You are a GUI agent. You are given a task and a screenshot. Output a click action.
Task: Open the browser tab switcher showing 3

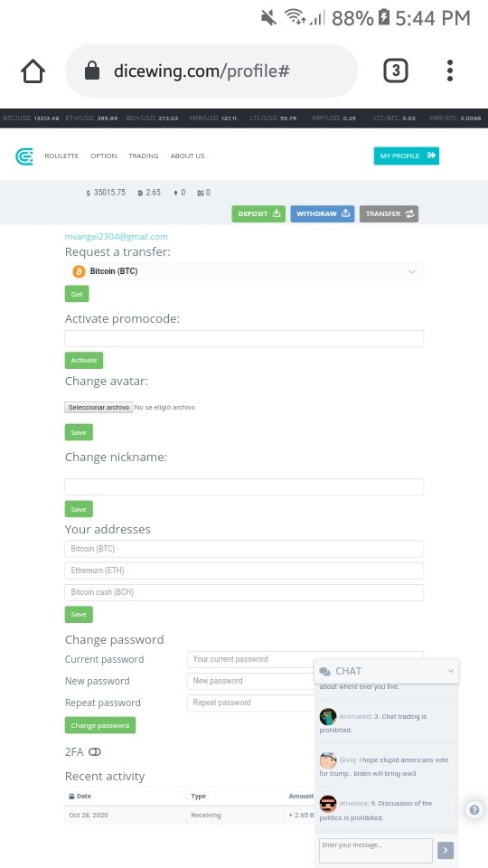click(396, 71)
